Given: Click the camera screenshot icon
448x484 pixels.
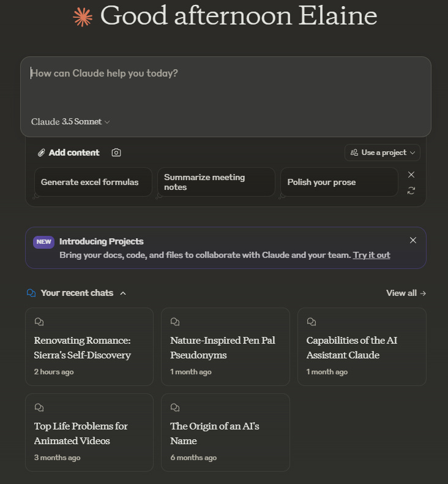Looking at the screenshot, I should point(116,153).
